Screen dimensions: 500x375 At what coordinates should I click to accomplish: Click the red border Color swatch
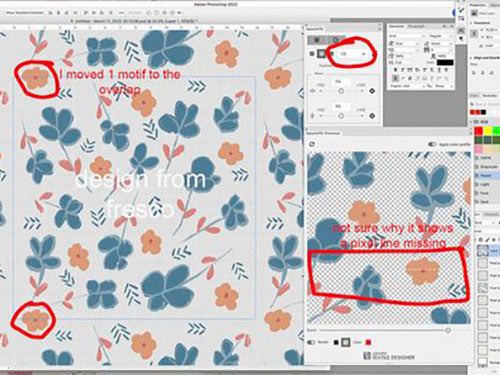(368, 342)
